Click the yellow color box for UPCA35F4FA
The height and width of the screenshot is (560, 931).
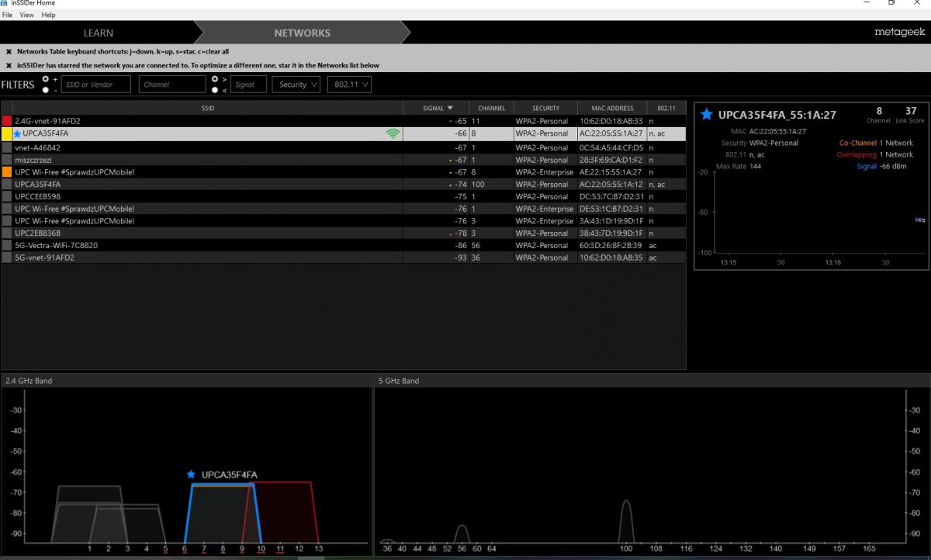tap(7, 134)
